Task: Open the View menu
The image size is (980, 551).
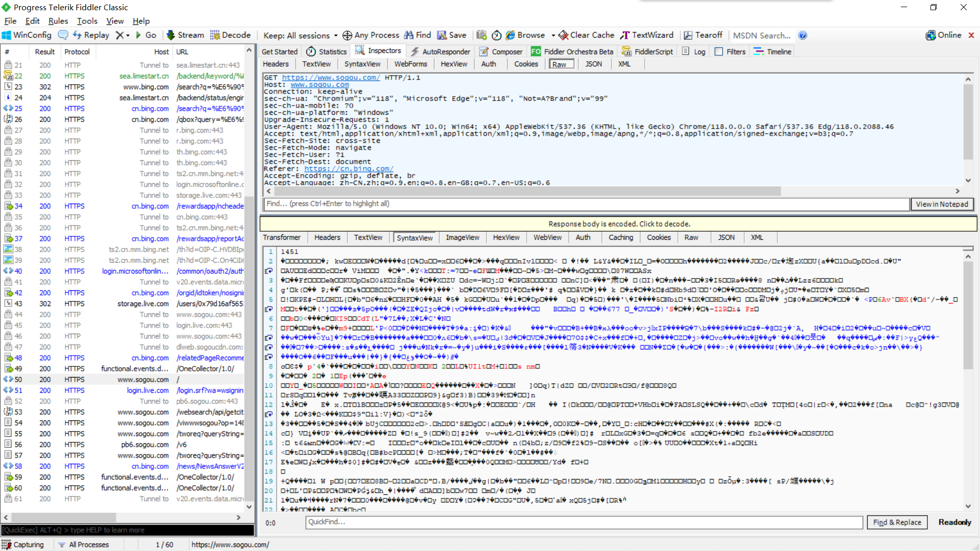Action: [x=115, y=21]
